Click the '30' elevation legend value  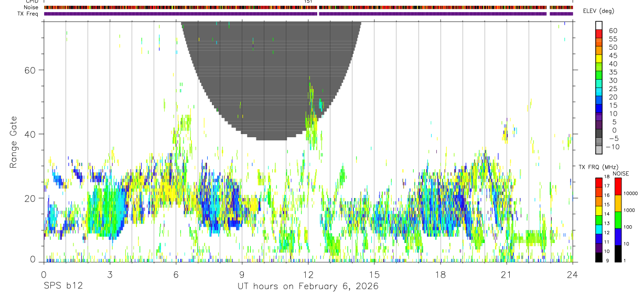(613, 81)
